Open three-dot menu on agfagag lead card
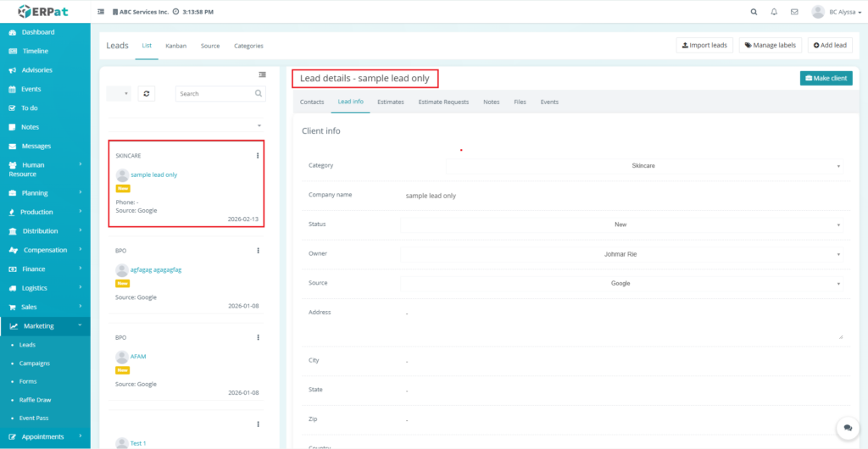The width and height of the screenshot is (868, 449). pyautogui.click(x=258, y=251)
